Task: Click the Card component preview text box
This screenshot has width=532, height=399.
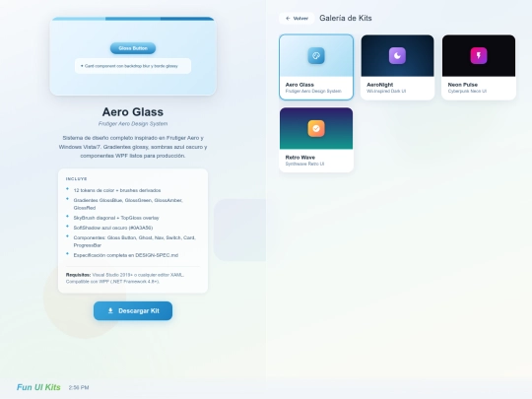Action: [x=133, y=66]
